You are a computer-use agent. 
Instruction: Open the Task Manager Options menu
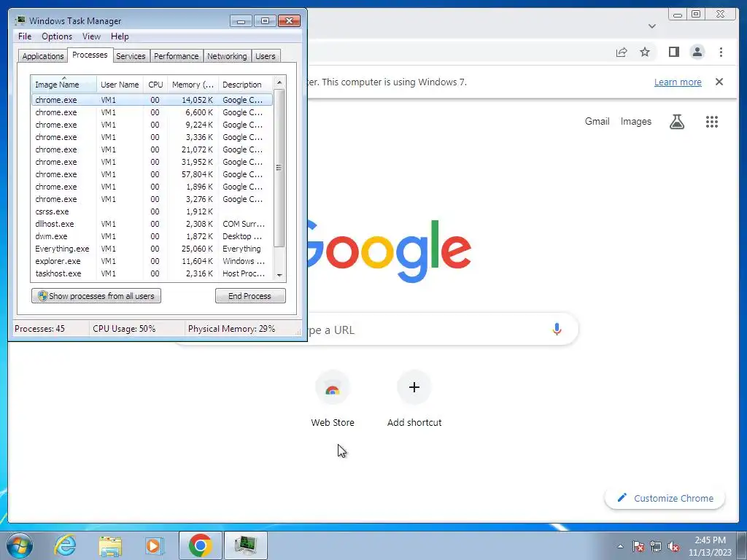[57, 36]
